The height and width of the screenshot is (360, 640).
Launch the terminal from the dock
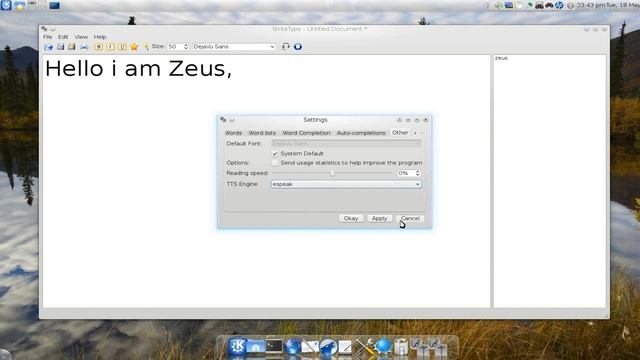(274, 347)
